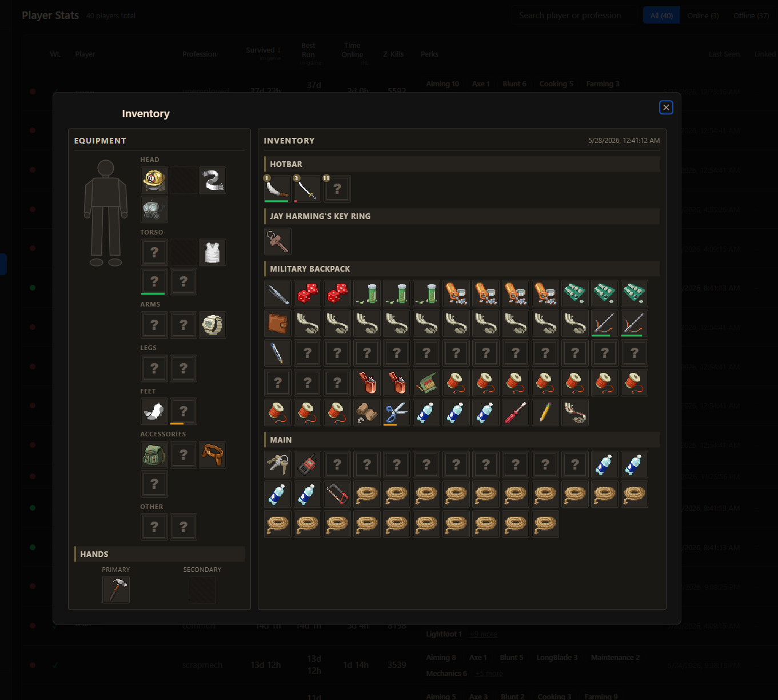The width and height of the screenshot is (778, 700).
Task: Click the HOTBAR section header
Action: coord(462,164)
